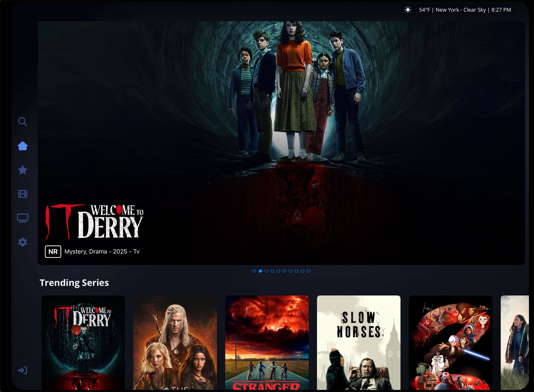Jump to the fourth carousel slide dot
The height and width of the screenshot is (392, 534).
point(272,271)
